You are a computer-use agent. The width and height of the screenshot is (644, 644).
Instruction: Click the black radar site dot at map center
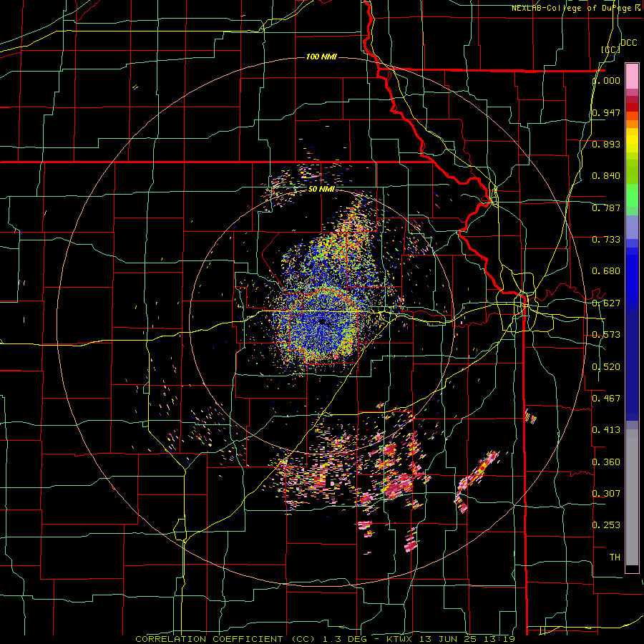(x=322, y=321)
